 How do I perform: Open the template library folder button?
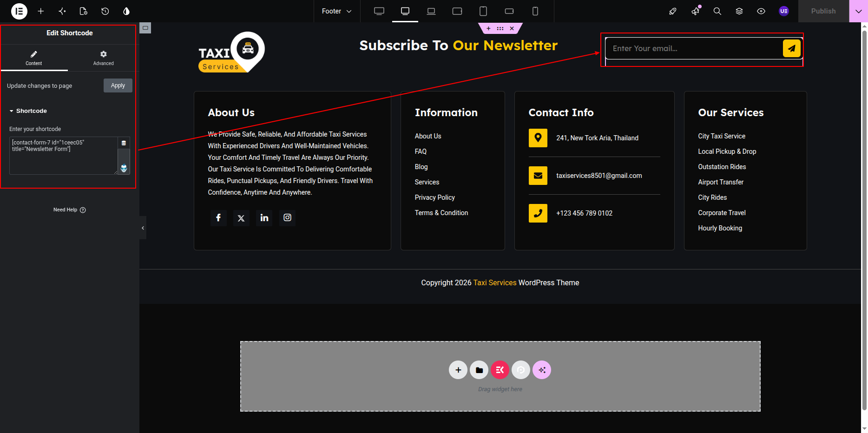(479, 370)
